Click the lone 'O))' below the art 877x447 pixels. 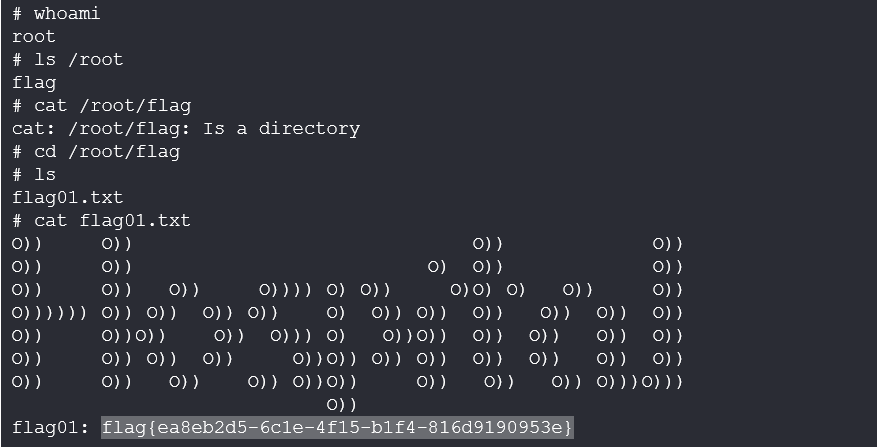coord(341,404)
